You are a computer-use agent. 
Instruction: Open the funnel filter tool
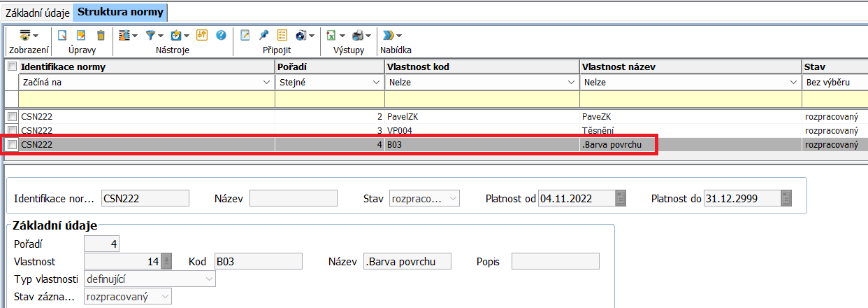tap(152, 35)
